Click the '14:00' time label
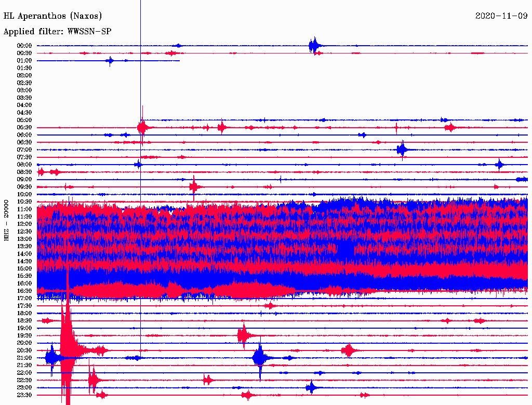532x405 pixels. 24,254
